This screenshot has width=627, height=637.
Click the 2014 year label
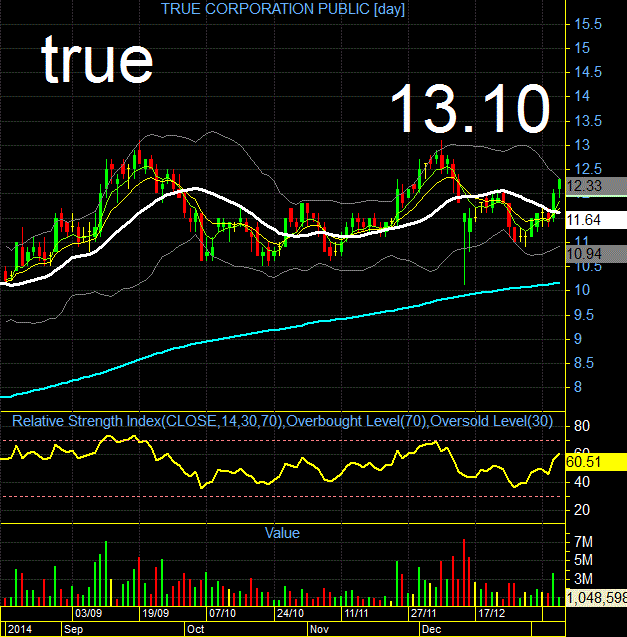[20, 629]
